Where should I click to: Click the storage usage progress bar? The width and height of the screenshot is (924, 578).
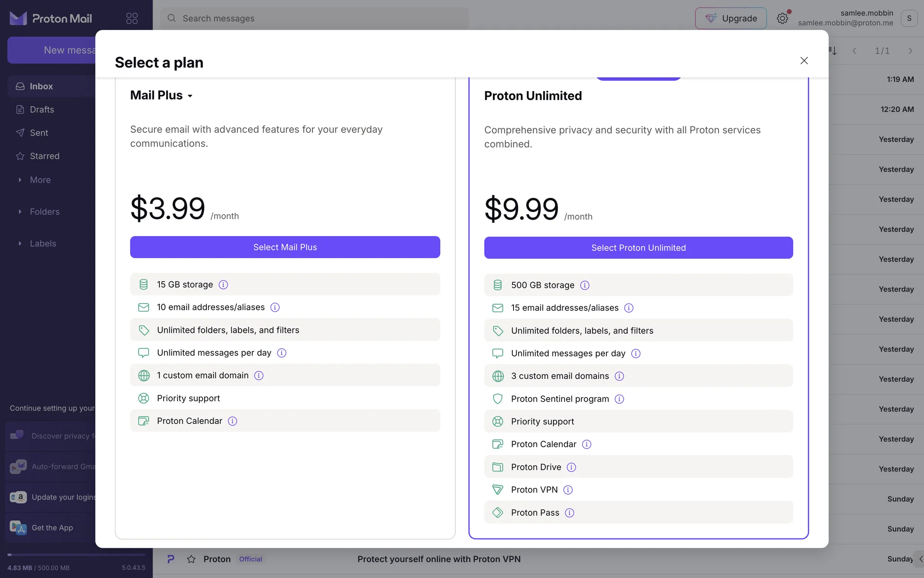click(x=76, y=555)
